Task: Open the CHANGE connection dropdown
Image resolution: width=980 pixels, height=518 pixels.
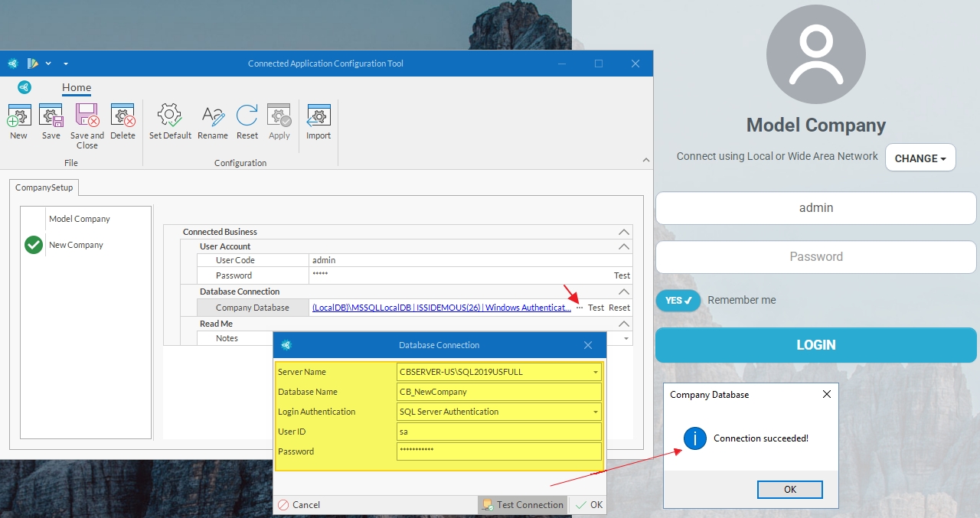Action: coord(920,158)
